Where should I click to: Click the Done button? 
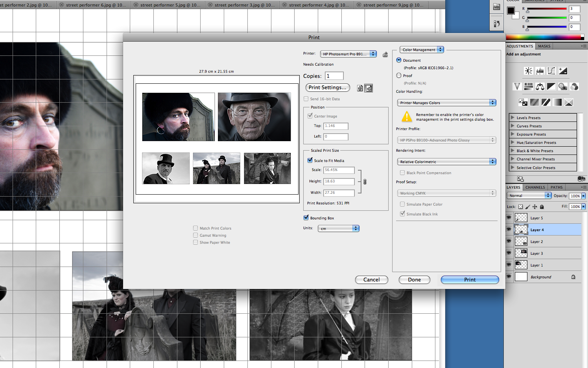point(414,280)
